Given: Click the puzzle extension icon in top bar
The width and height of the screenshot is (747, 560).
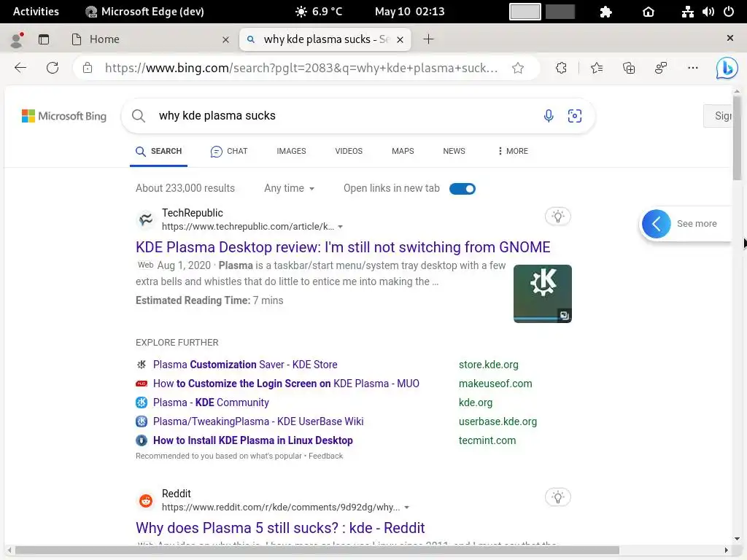Looking at the screenshot, I should click(605, 12).
